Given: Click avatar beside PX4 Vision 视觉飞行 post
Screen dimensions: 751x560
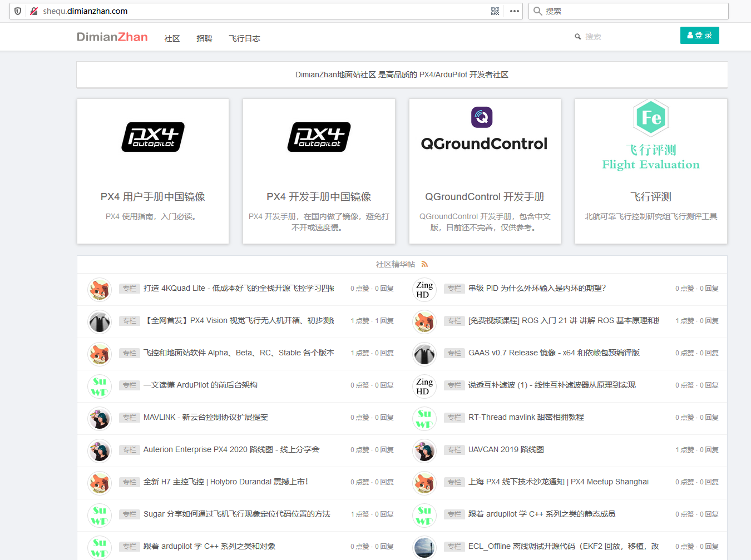Looking at the screenshot, I should 100,322.
